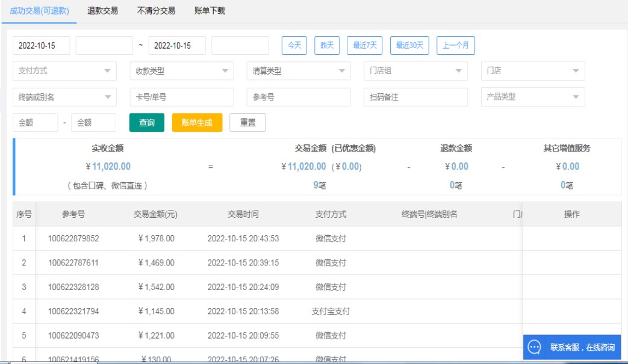This screenshot has height=364, width=628.
Task: Choose the 上一个月 date range
Action: (456, 46)
